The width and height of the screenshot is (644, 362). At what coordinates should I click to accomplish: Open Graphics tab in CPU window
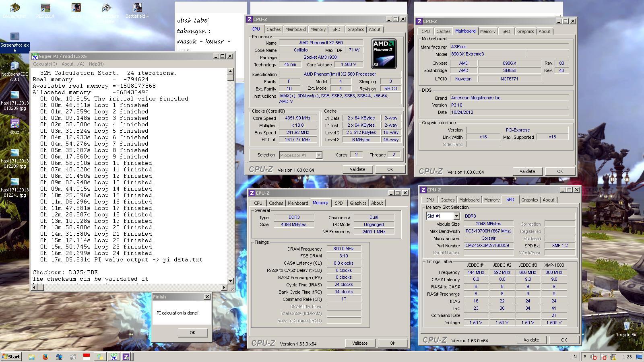click(356, 29)
